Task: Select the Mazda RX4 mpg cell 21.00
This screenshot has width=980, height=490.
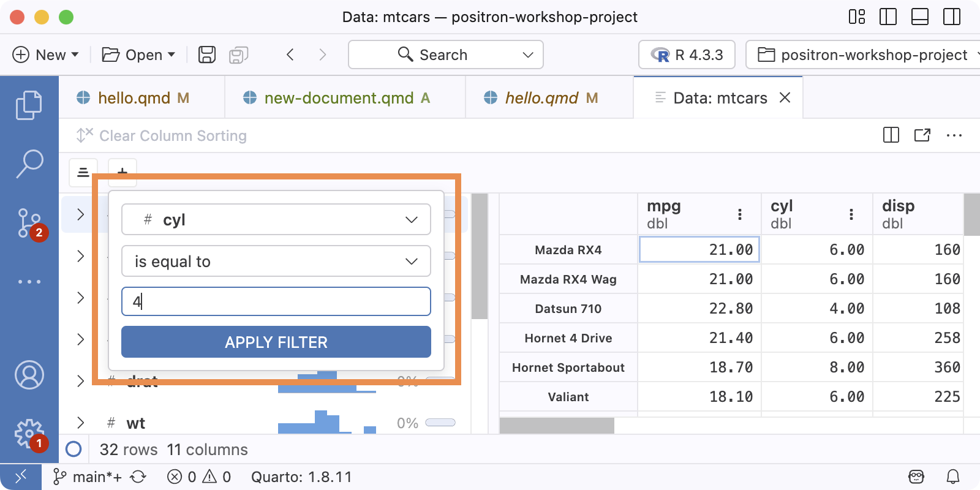Action: pos(699,249)
